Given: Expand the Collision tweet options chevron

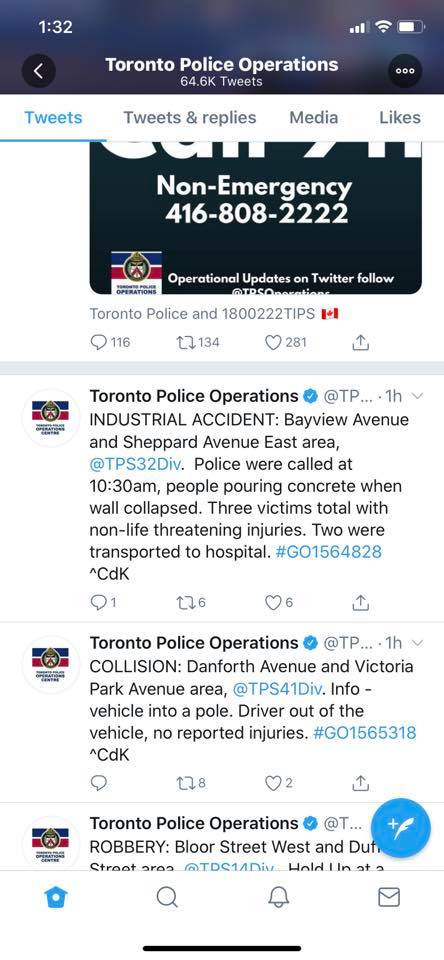Looking at the screenshot, I should [418, 643].
